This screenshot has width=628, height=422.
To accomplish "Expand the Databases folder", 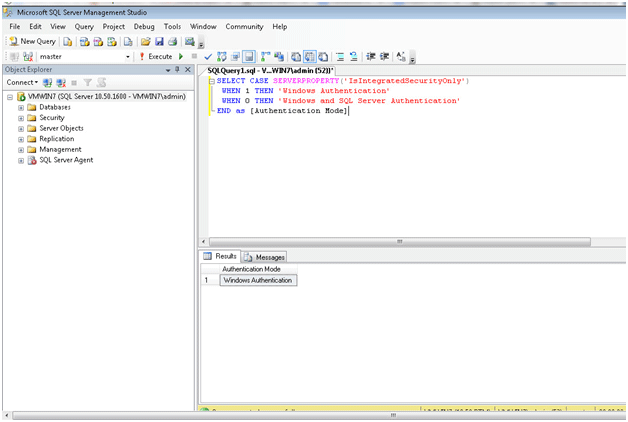I will tap(21, 108).
